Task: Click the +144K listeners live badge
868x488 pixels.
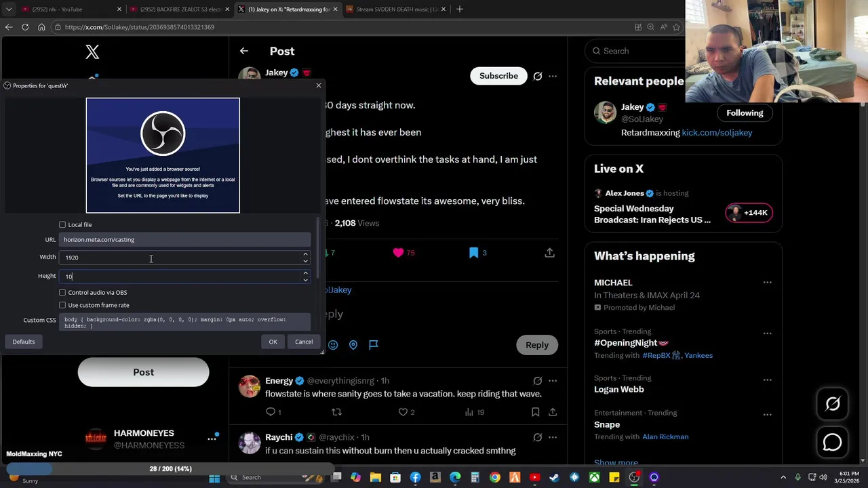Action: click(x=749, y=213)
